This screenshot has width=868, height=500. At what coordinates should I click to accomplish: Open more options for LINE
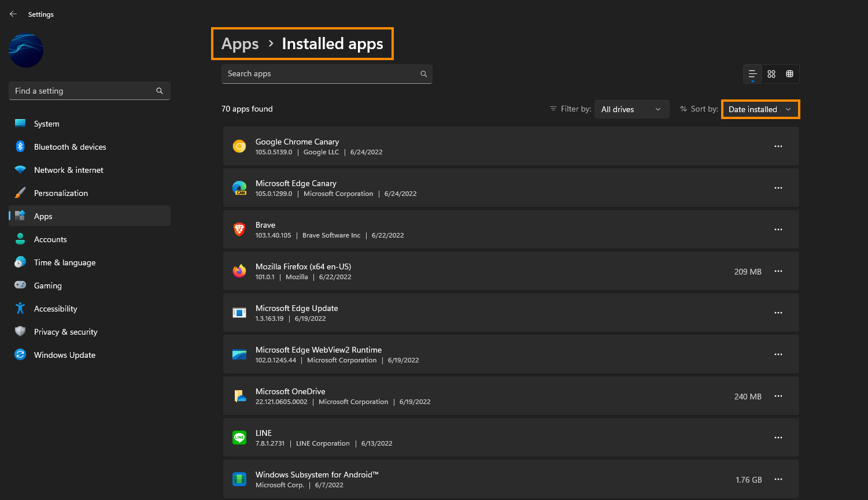(778, 438)
